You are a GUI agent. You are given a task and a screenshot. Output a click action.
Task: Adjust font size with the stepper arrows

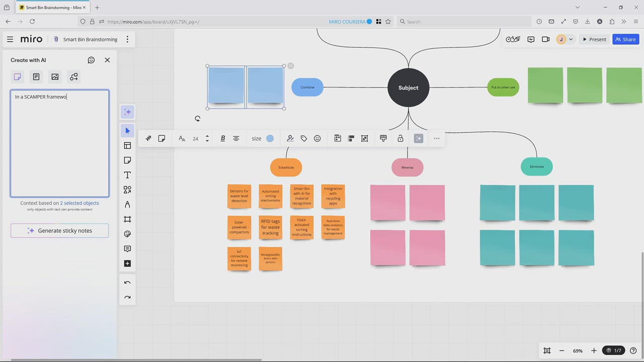coord(207,138)
